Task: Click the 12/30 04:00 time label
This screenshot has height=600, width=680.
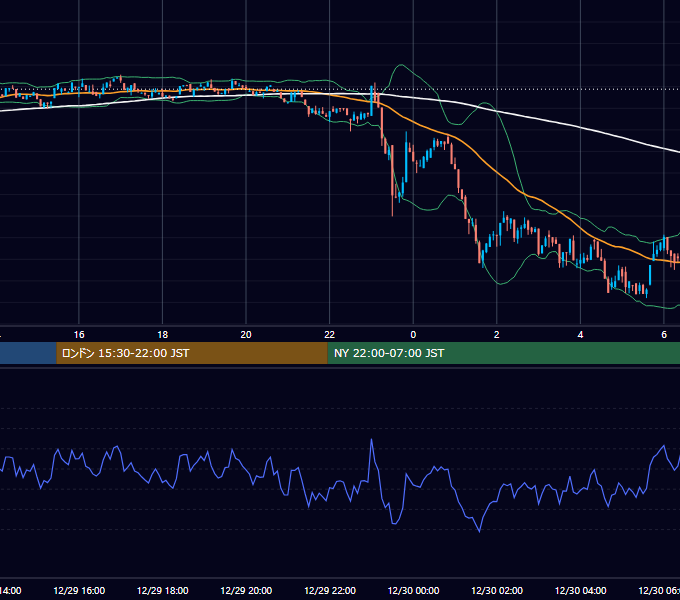Action: tap(581, 590)
